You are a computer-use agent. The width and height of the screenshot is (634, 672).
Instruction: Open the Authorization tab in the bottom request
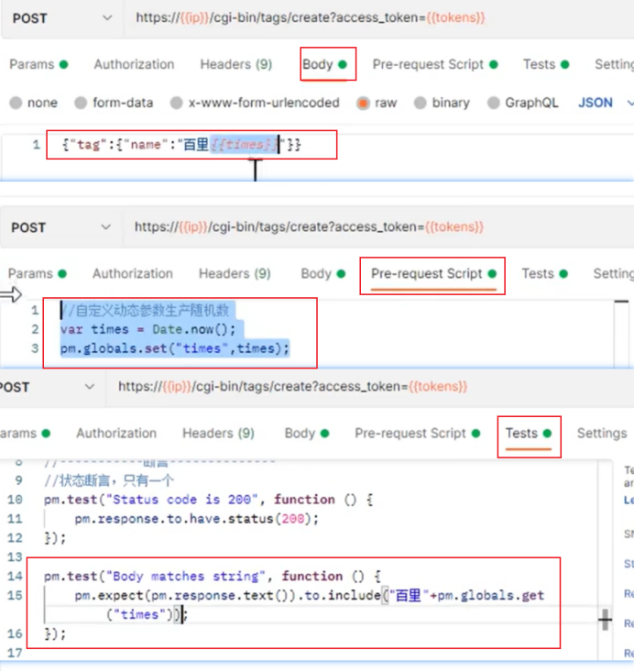point(116,434)
